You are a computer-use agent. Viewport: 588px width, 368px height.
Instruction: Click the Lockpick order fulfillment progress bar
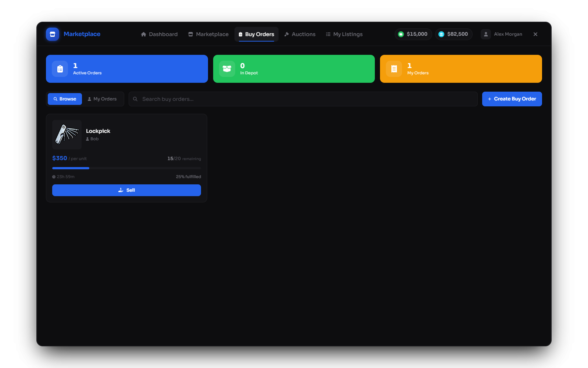[126, 168]
